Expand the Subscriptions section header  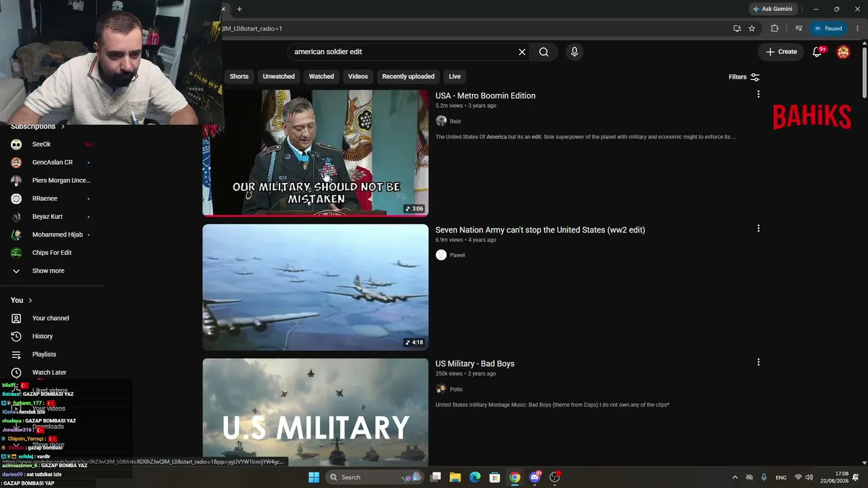point(37,126)
